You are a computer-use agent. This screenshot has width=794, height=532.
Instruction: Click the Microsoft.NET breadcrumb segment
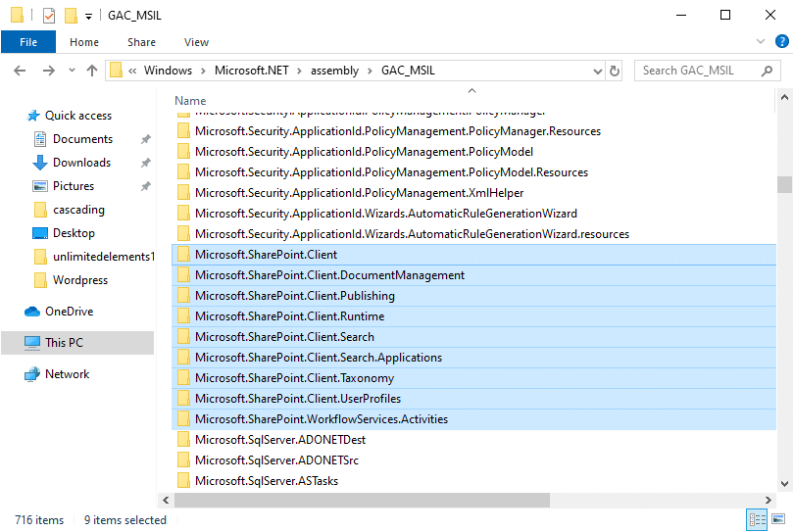pos(251,71)
